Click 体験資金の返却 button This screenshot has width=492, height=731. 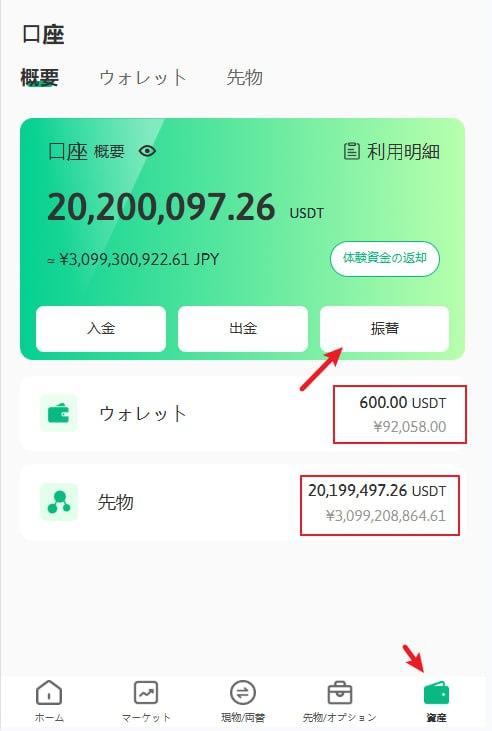(x=385, y=258)
